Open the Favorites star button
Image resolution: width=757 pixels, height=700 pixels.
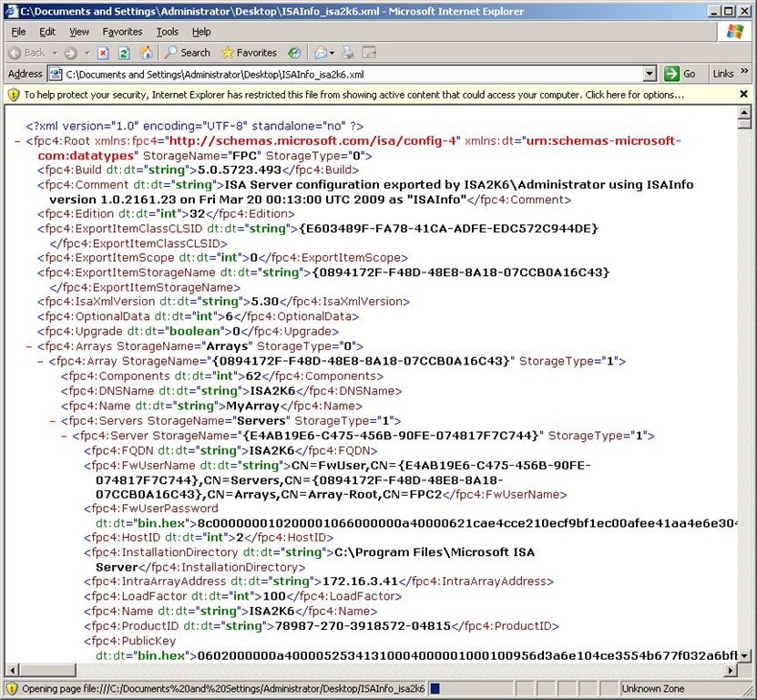pos(249,53)
